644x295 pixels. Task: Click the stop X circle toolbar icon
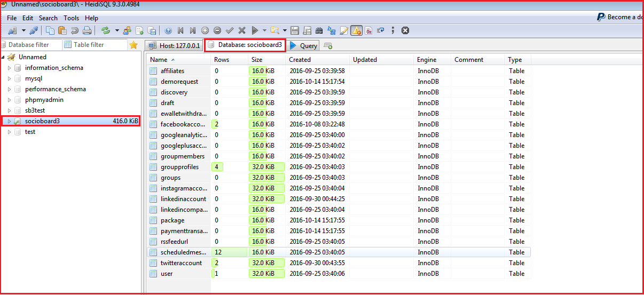coord(405,30)
